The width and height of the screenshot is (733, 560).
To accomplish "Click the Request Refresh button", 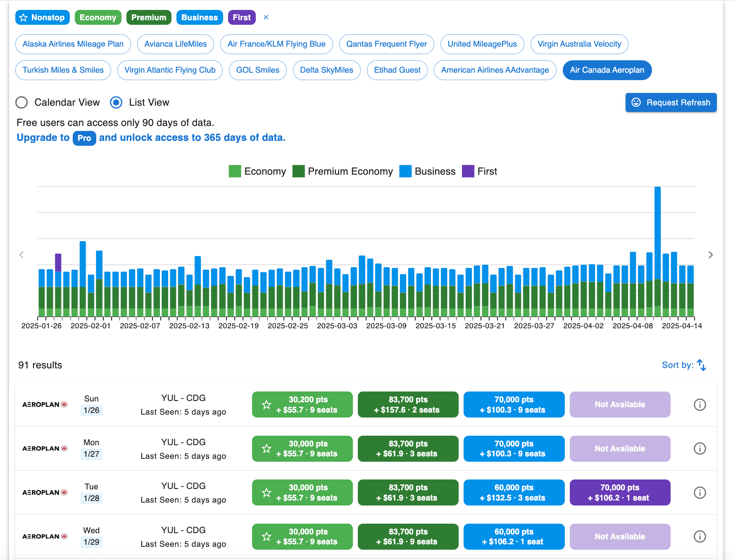I will point(671,102).
